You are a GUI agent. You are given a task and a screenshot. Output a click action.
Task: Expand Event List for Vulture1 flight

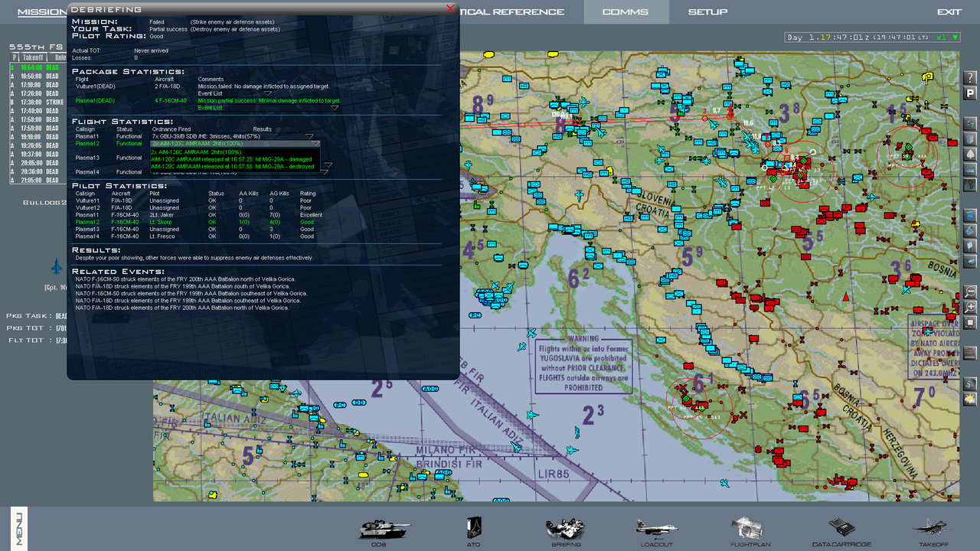(x=268, y=93)
